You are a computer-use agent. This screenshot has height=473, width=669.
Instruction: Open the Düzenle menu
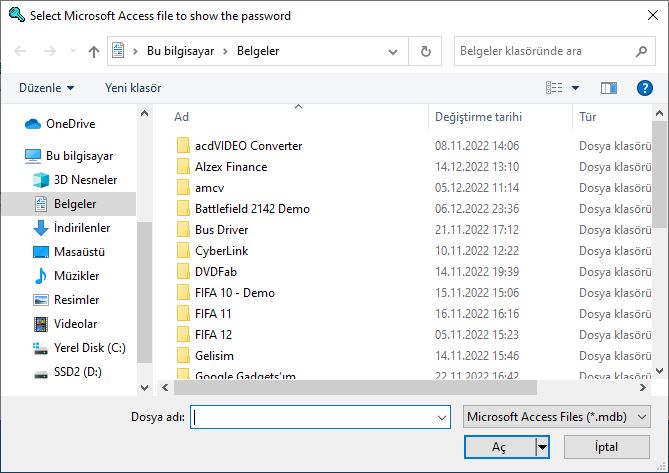click(x=47, y=88)
